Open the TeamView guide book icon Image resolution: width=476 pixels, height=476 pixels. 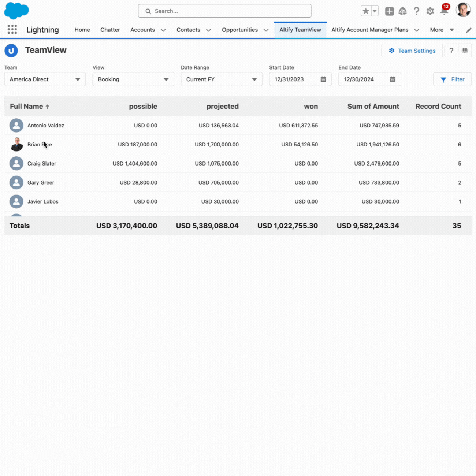coord(465,51)
